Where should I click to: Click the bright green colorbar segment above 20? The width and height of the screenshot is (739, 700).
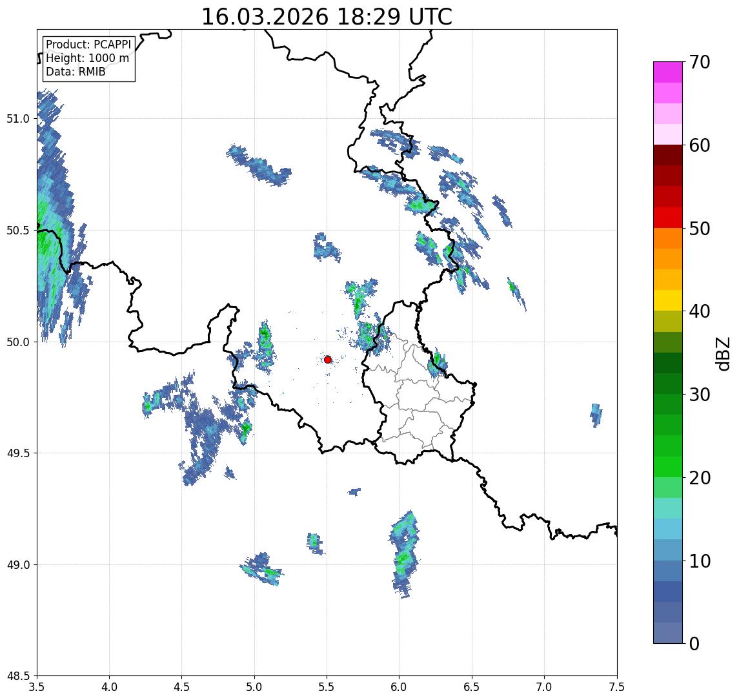point(668,466)
